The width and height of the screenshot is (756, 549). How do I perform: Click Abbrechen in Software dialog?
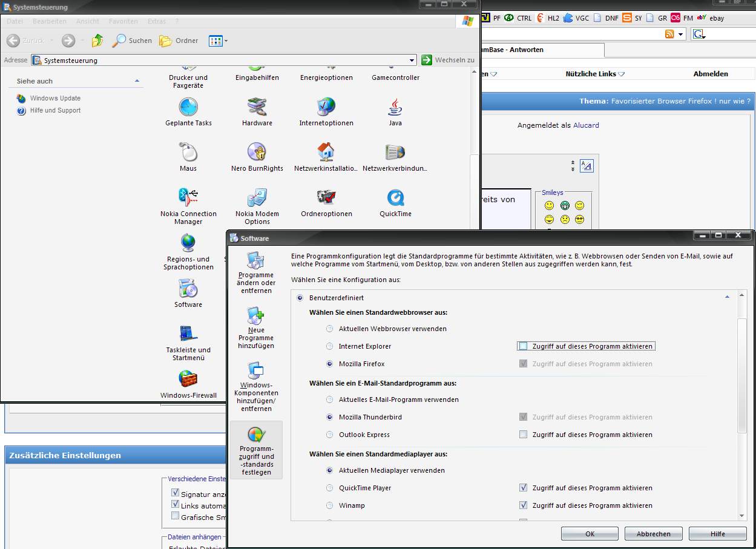coord(654,534)
